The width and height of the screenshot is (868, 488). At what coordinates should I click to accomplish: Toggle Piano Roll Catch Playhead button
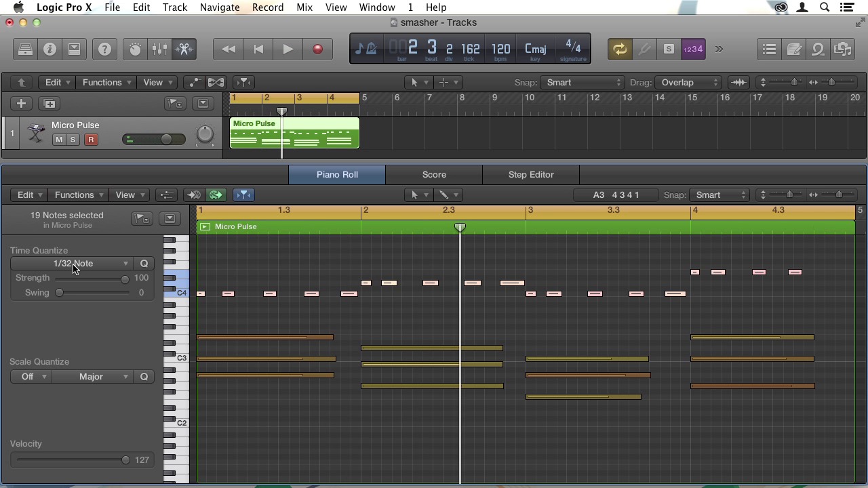[x=243, y=195]
